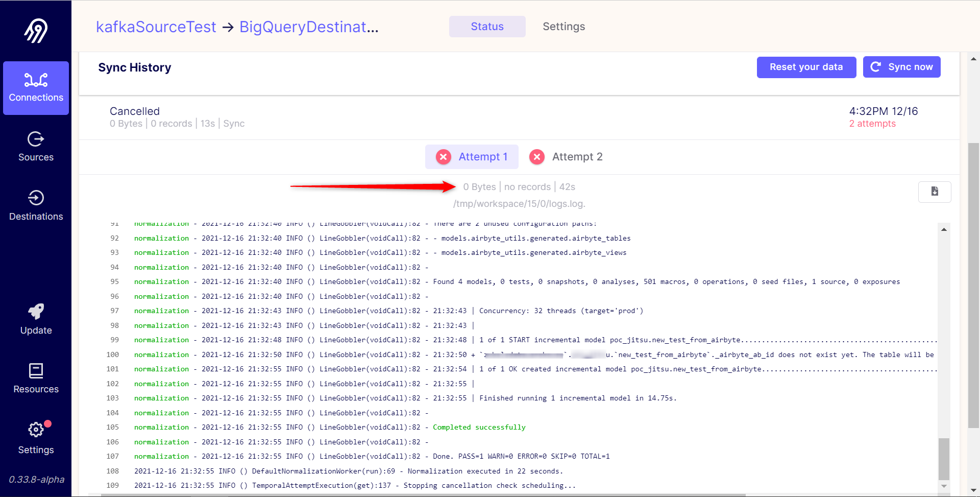Open the kafkaSourceTest source name
Viewport: 980px width, 497px height.
[156, 27]
